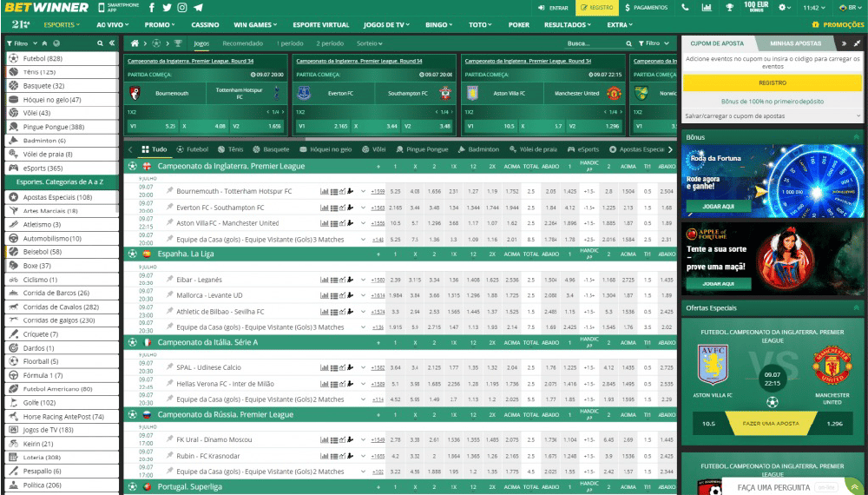The height and width of the screenshot is (495, 868).
Task: Click the REGISTRO button in bet slip
Action: tap(773, 82)
